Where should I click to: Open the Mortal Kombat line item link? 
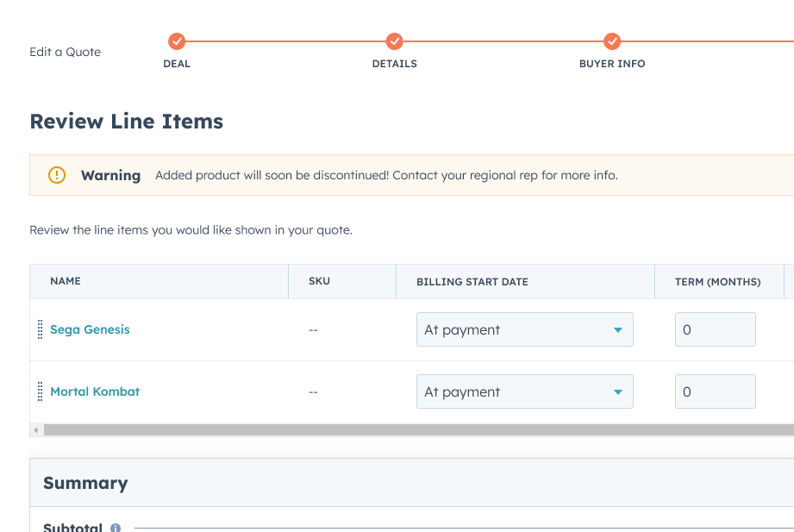95,391
